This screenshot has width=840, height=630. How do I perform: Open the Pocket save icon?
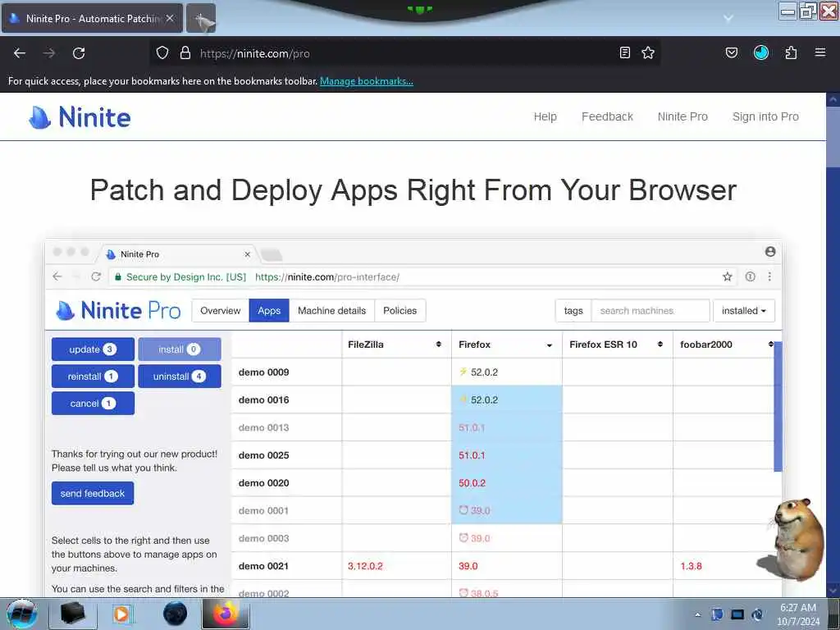[x=732, y=52]
